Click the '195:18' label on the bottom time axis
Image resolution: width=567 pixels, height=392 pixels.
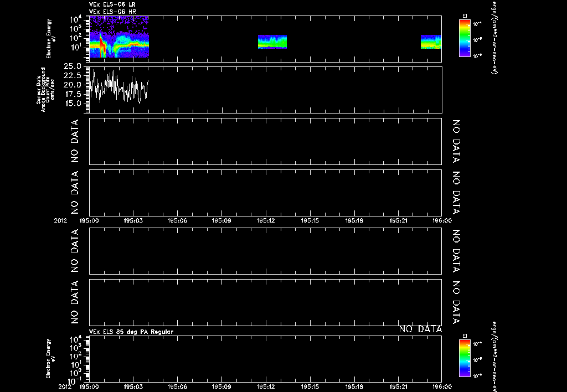coord(355,386)
